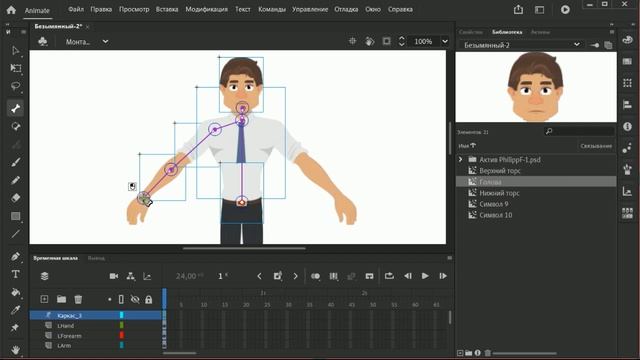
Task: Open the insert keyframe options button
Action: [278, 276]
